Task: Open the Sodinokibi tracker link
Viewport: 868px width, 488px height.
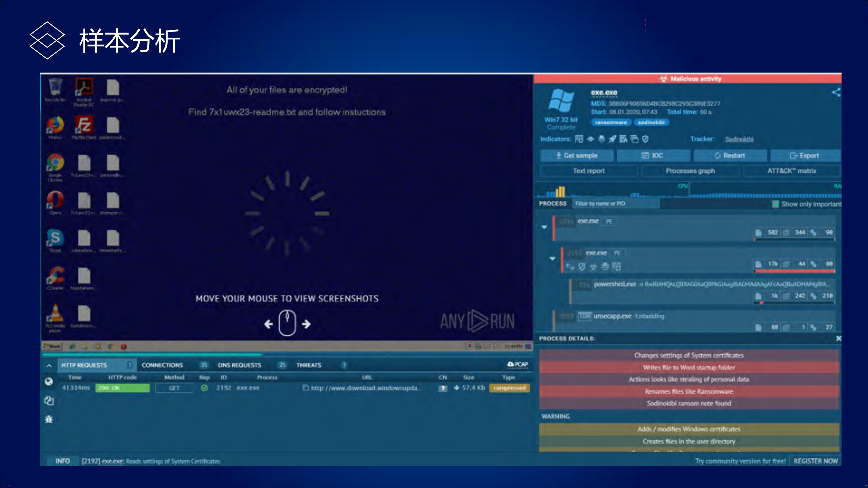Action: [x=739, y=139]
